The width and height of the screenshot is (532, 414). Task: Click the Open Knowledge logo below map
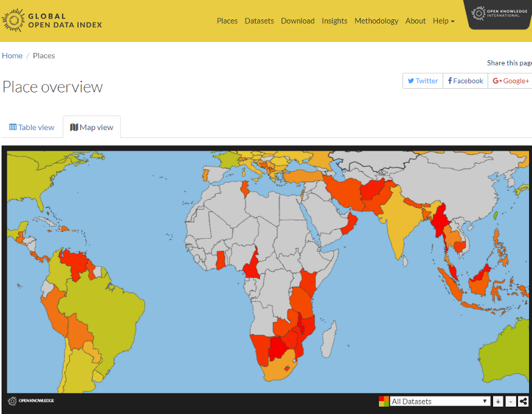[x=31, y=401]
